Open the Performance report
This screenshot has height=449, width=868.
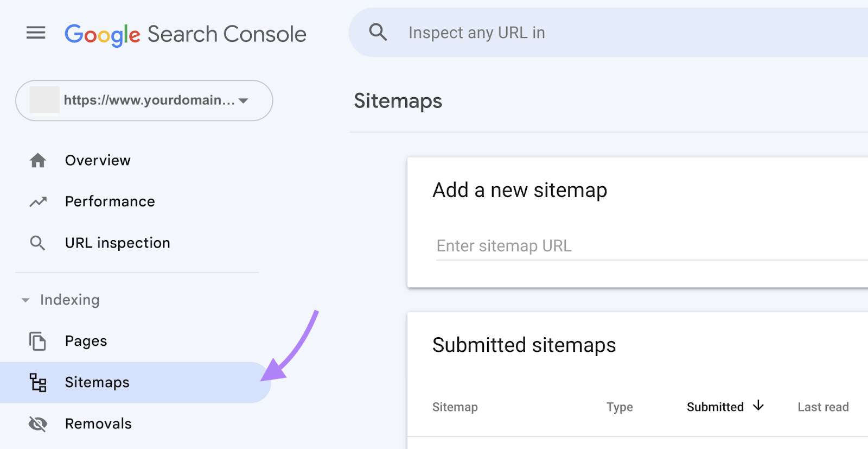(110, 202)
